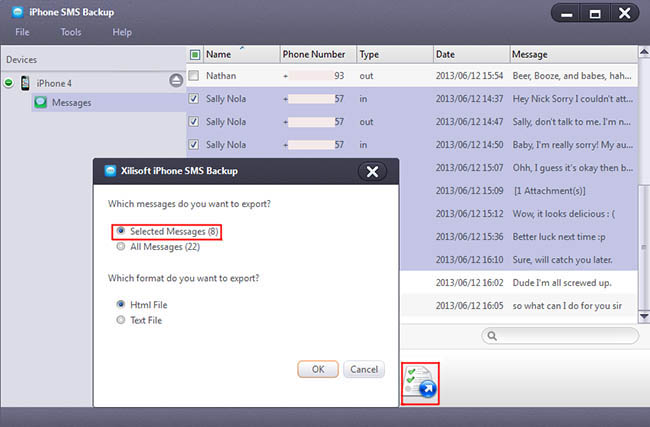Select the Messages item in sidebar
Image resolution: width=650 pixels, height=427 pixels.
coord(71,102)
